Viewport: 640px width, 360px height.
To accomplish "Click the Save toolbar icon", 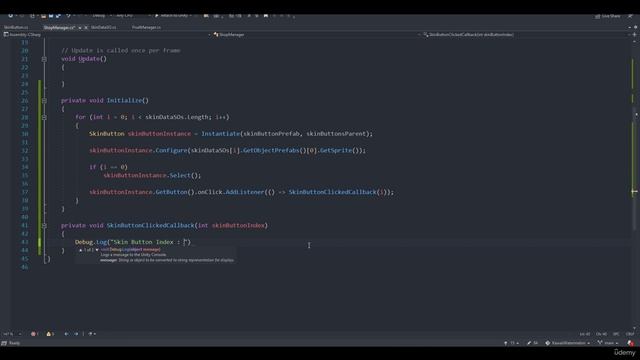I will (x=51, y=16).
